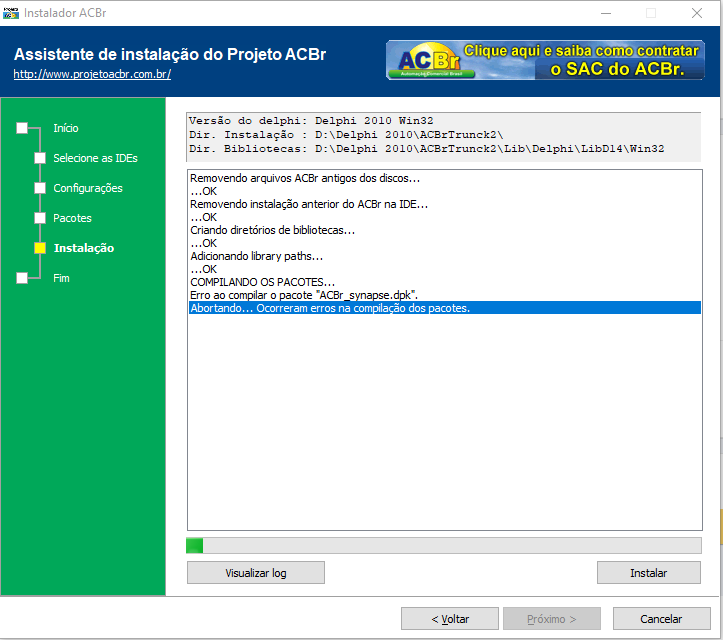
Task: Select the 'COMPILANDO OS PACOTES...' log line
Action: coord(444,282)
